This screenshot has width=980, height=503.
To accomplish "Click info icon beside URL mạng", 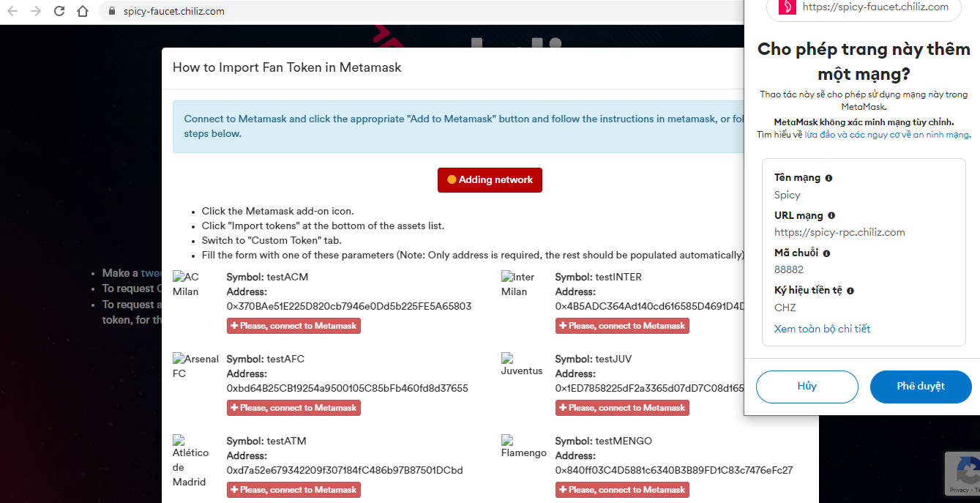I will pyautogui.click(x=831, y=216).
